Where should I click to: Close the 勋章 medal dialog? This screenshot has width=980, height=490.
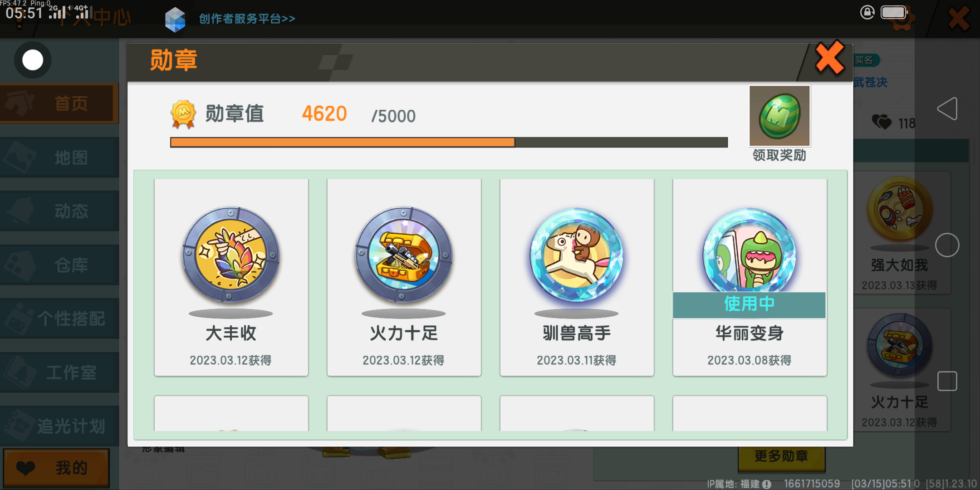[x=830, y=58]
